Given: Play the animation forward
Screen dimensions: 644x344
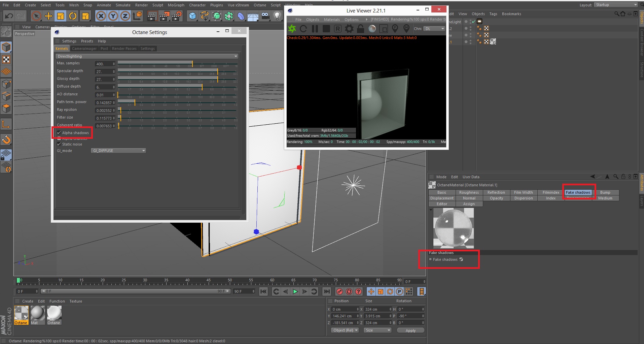Looking at the screenshot, I should [295, 291].
